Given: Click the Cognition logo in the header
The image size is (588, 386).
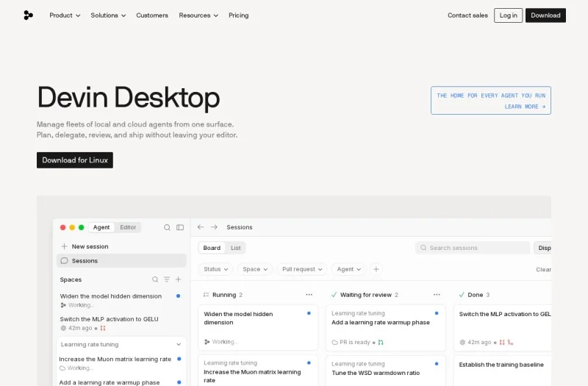Looking at the screenshot, I should (28, 15).
